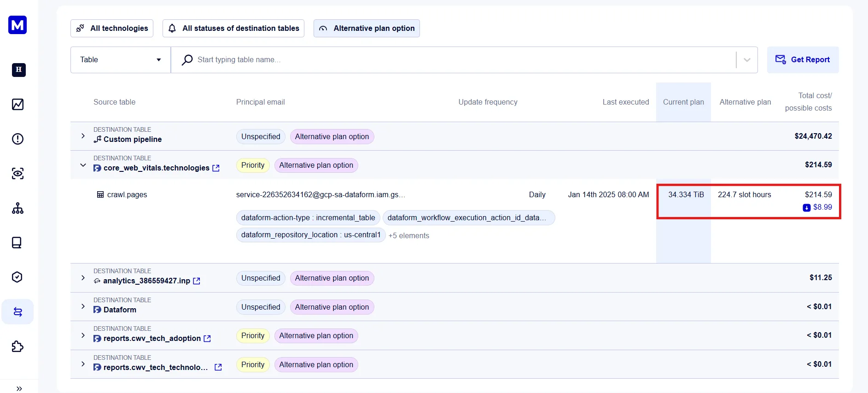The height and width of the screenshot is (393, 868).
Task: Expand the sidebar with double chevron
Action: coord(19,388)
